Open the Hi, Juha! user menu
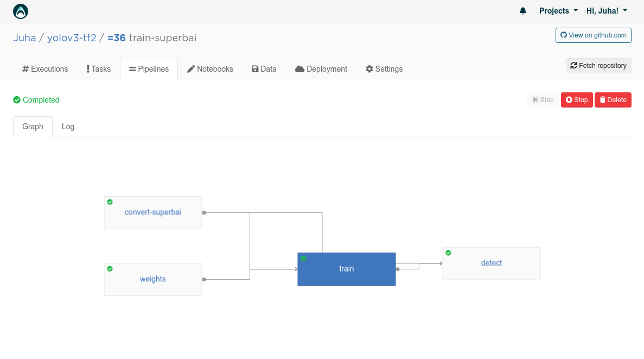Viewport: 644px width, 359px height. point(607,11)
